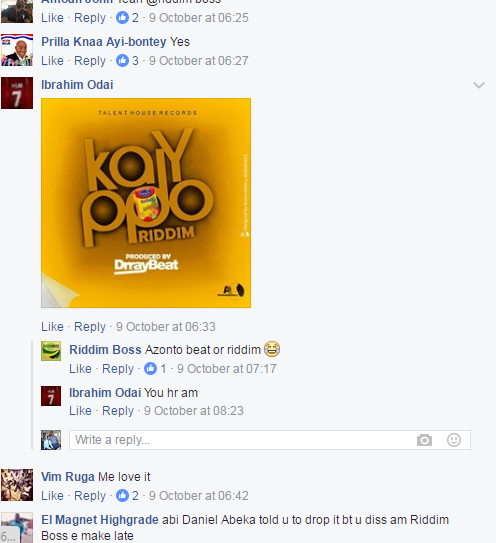Like Ibrahim Odai's image comment
The width and height of the screenshot is (496, 543).
pyautogui.click(x=52, y=327)
